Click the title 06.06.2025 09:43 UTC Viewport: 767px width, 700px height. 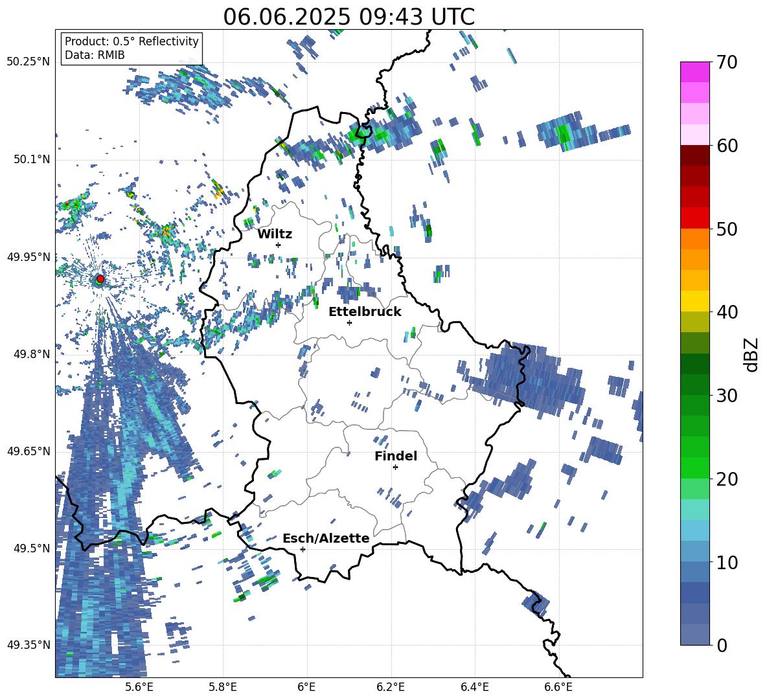[349, 17]
